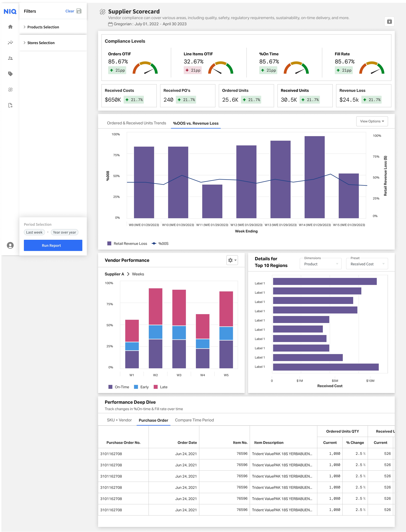The image size is (406, 532).
Task: Open the export document sidebar icon
Action: coord(10,105)
